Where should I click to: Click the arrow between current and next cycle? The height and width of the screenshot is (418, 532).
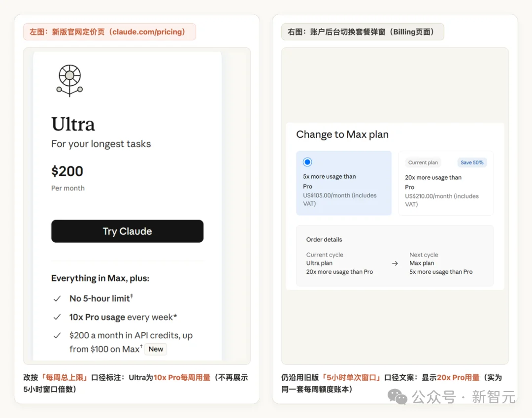[395, 263]
